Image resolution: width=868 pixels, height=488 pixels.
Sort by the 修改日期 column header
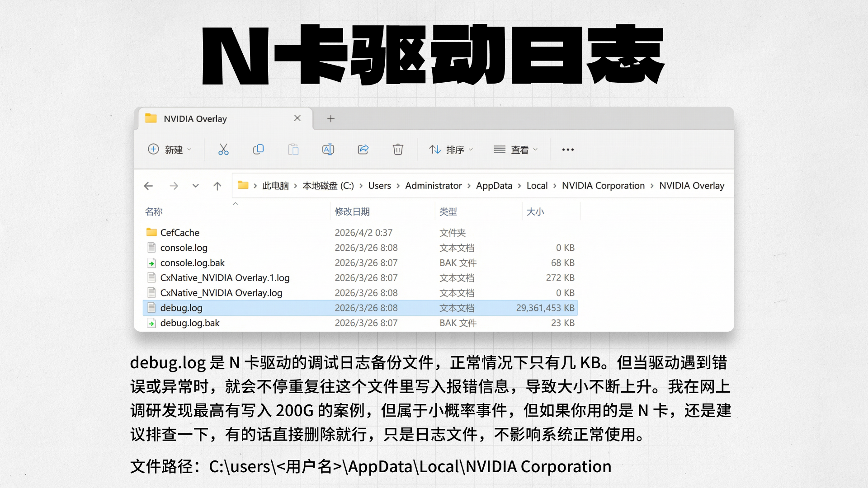point(352,211)
